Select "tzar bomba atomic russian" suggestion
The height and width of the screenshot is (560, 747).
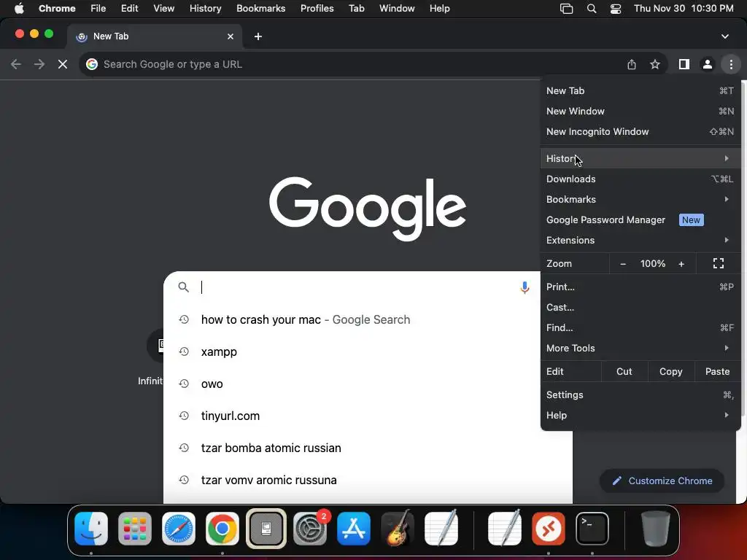pos(368,448)
